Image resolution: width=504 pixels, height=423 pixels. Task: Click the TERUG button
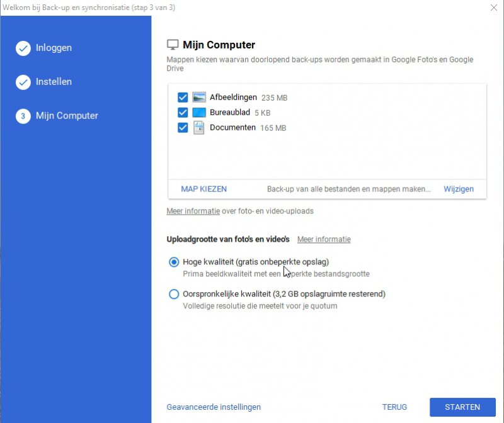[x=394, y=407]
